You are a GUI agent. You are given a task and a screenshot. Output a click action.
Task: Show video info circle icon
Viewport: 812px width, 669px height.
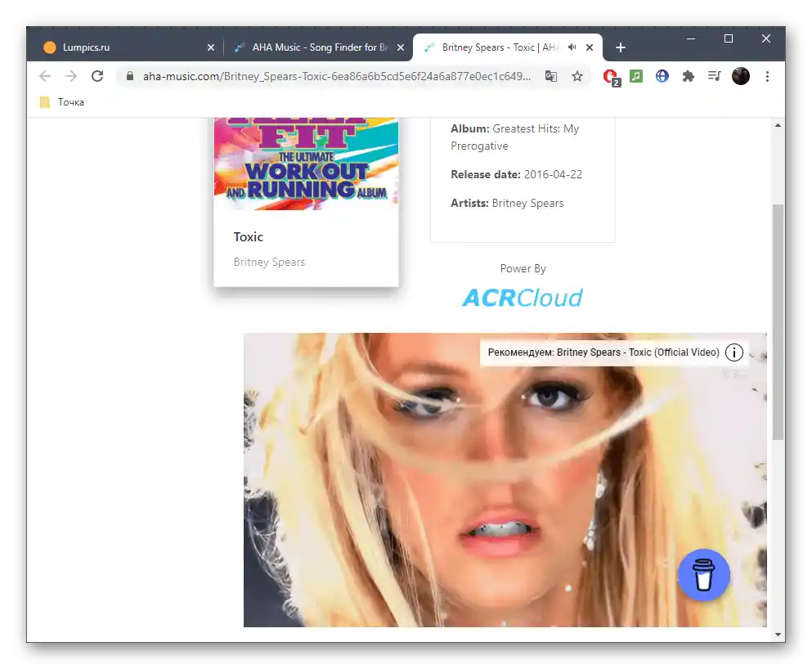(x=733, y=352)
